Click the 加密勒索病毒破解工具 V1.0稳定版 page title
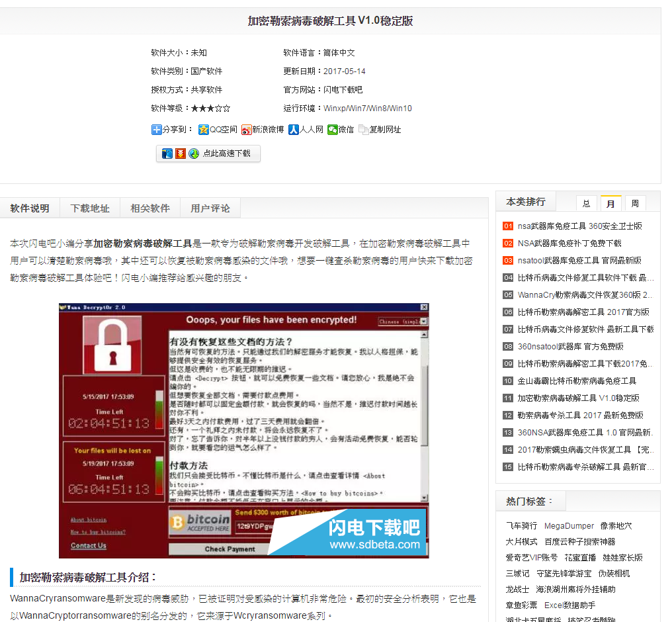This screenshot has height=622, width=672. [x=331, y=21]
